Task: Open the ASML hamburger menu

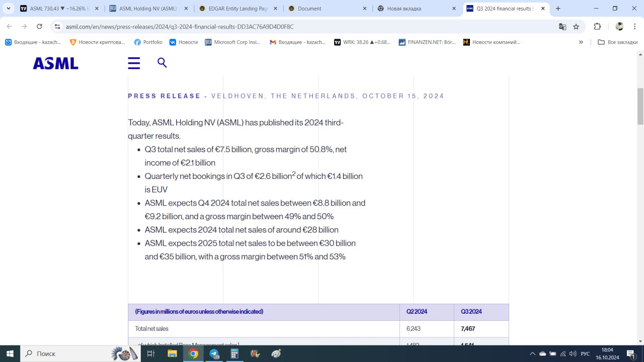Action: pos(134,63)
